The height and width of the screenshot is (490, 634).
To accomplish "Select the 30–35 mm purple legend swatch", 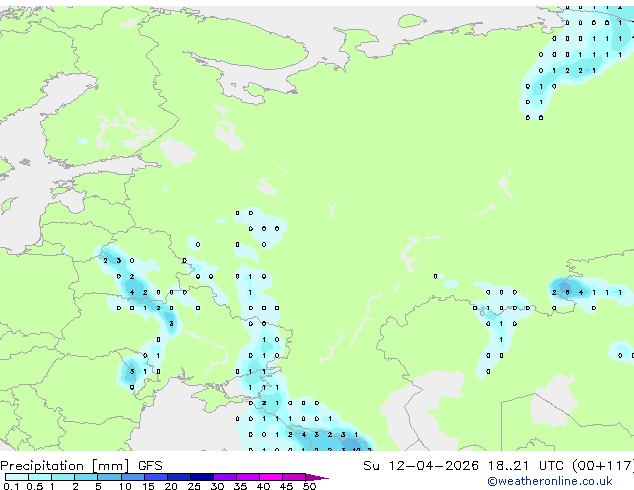I will pos(225,477).
